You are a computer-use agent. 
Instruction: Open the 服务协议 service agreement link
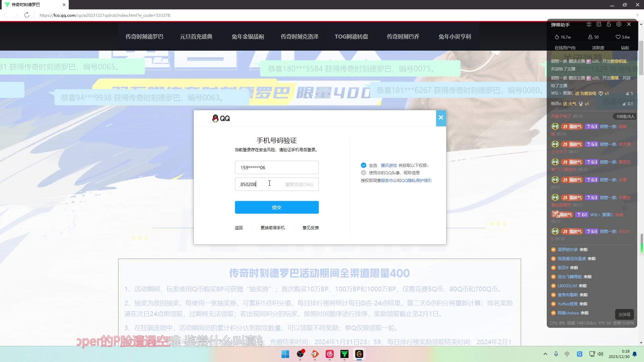[x=389, y=180]
